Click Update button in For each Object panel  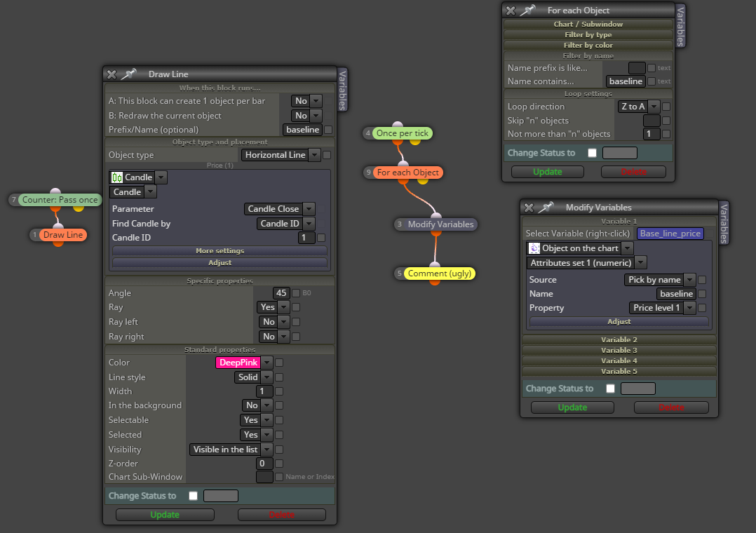547,172
